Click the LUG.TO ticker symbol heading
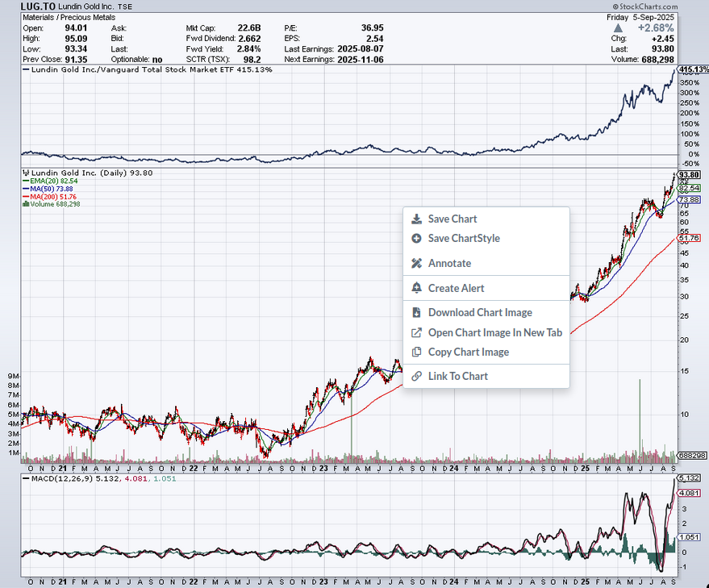This screenshot has width=709, height=588. tap(37, 6)
